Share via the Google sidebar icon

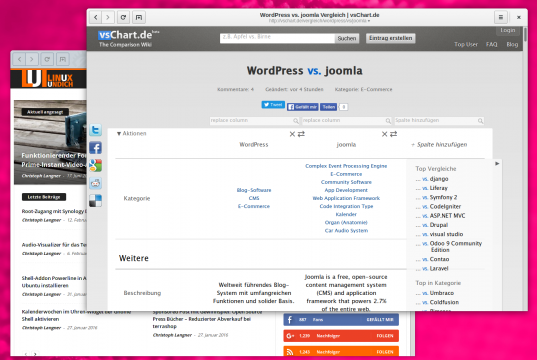96,165
